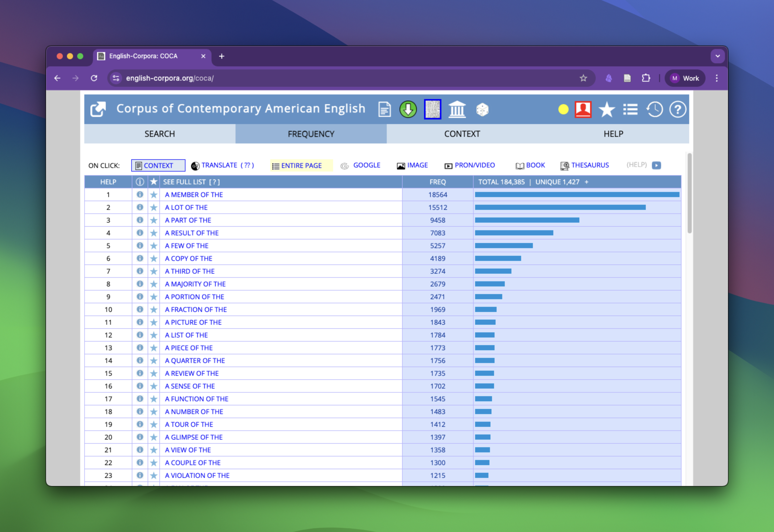
Task: Open the list view icon in header
Action: point(630,109)
